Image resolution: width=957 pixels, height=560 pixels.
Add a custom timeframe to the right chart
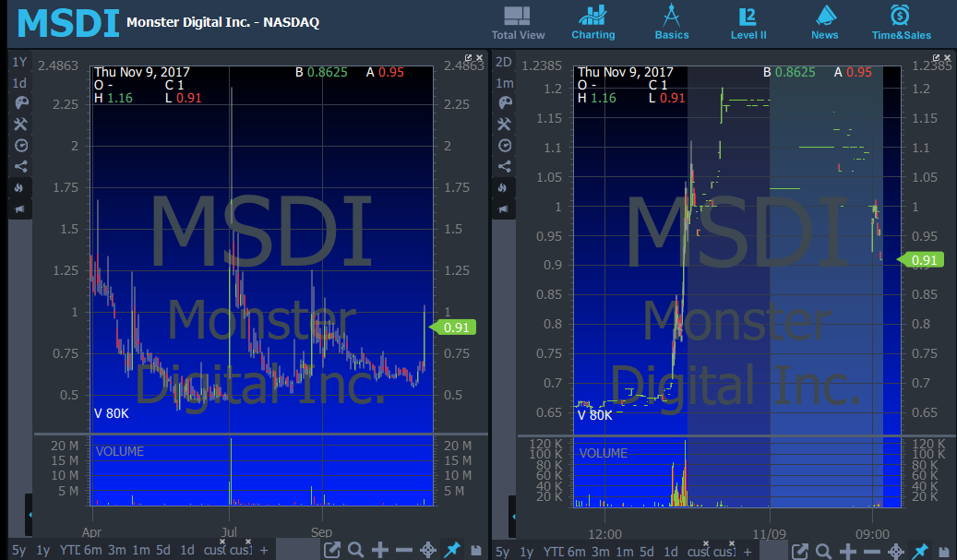pyautogui.click(x=747, y=552)
